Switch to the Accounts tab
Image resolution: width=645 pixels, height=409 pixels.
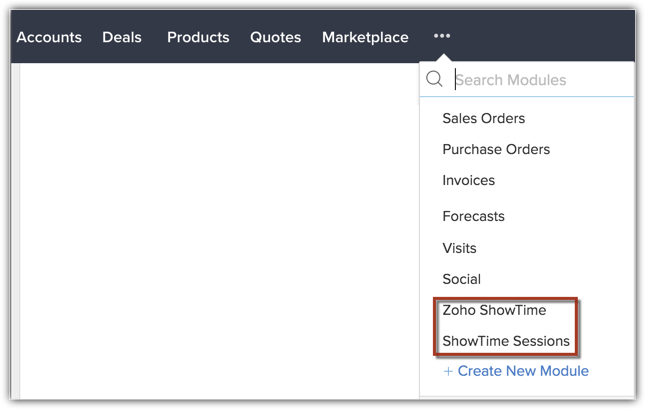(49, 37)
